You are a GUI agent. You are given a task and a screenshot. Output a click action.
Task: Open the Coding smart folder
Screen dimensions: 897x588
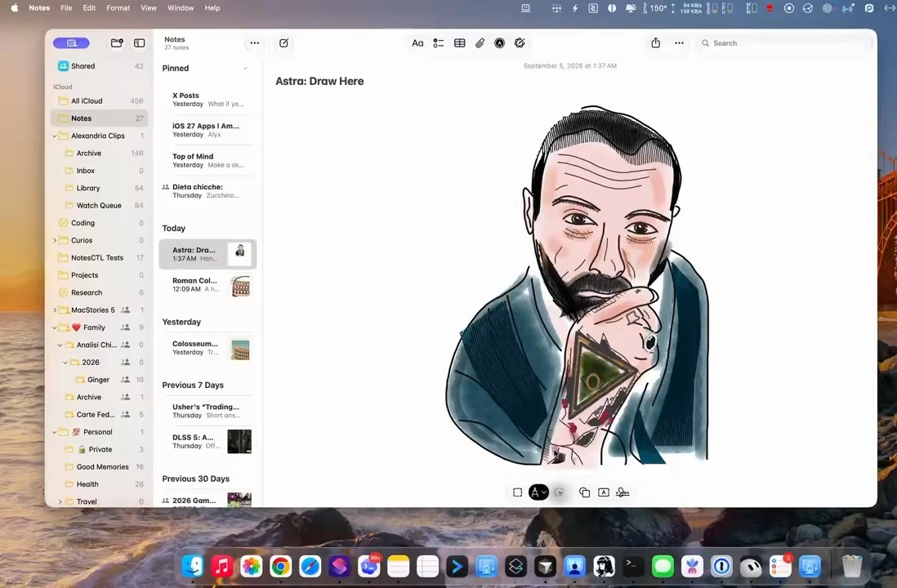(100, 223)
